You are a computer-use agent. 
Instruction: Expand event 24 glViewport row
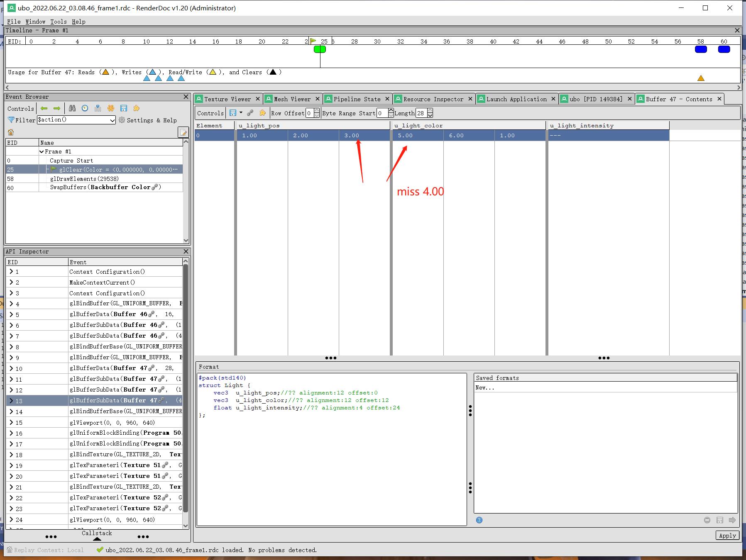coord(11,519)
